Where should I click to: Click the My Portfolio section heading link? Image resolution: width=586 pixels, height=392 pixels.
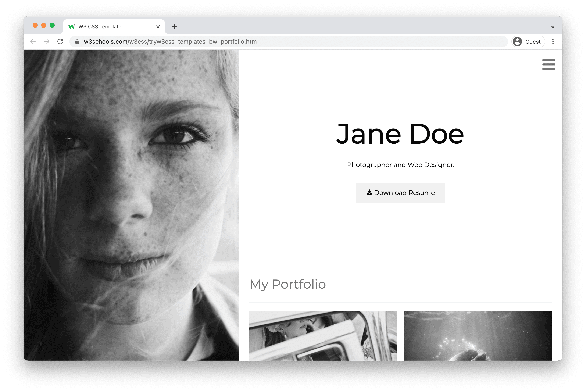[288, 284]
